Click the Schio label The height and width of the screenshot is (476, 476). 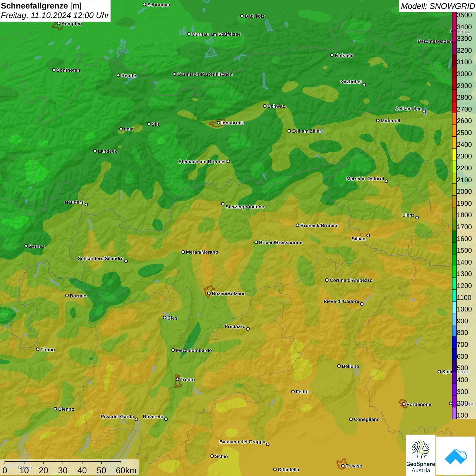(x=222, y=456)
